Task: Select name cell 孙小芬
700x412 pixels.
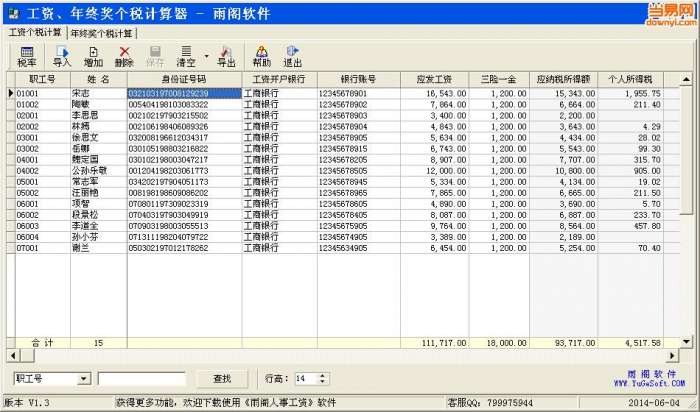Action: click(99, 237)
